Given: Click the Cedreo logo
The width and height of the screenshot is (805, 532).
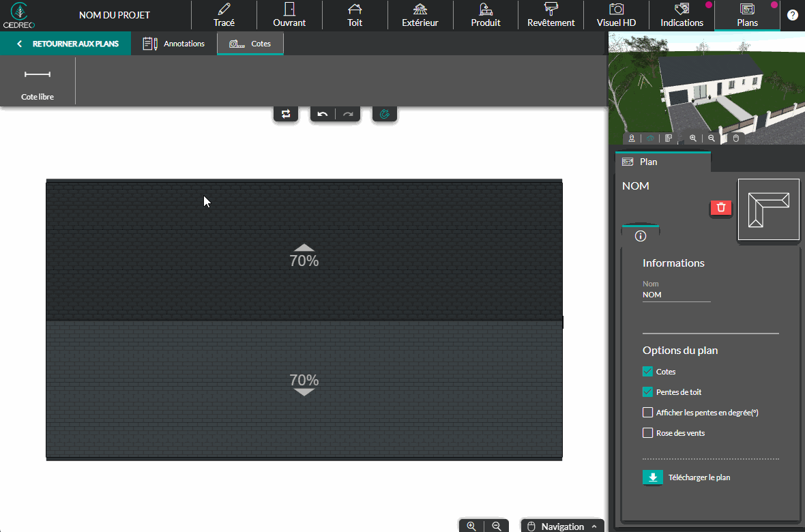Looking at the screenshot, I should [x=19, y=16].
